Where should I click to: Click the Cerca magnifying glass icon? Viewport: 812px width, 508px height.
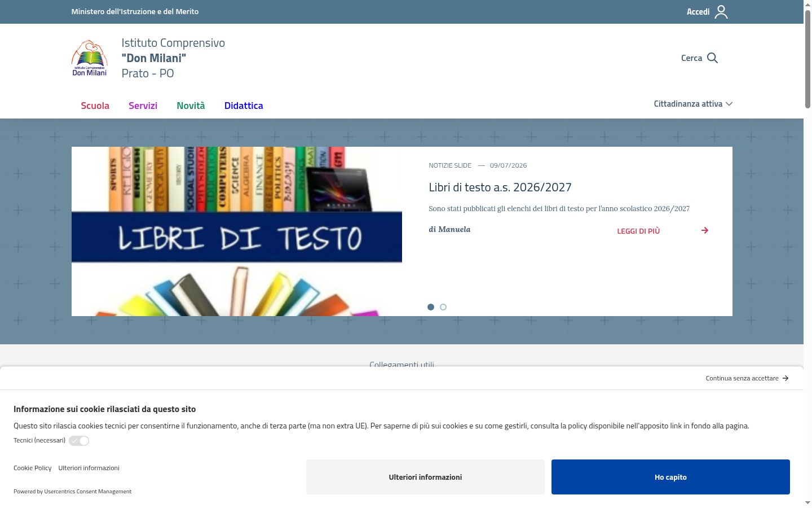click(x=712, y=58)
